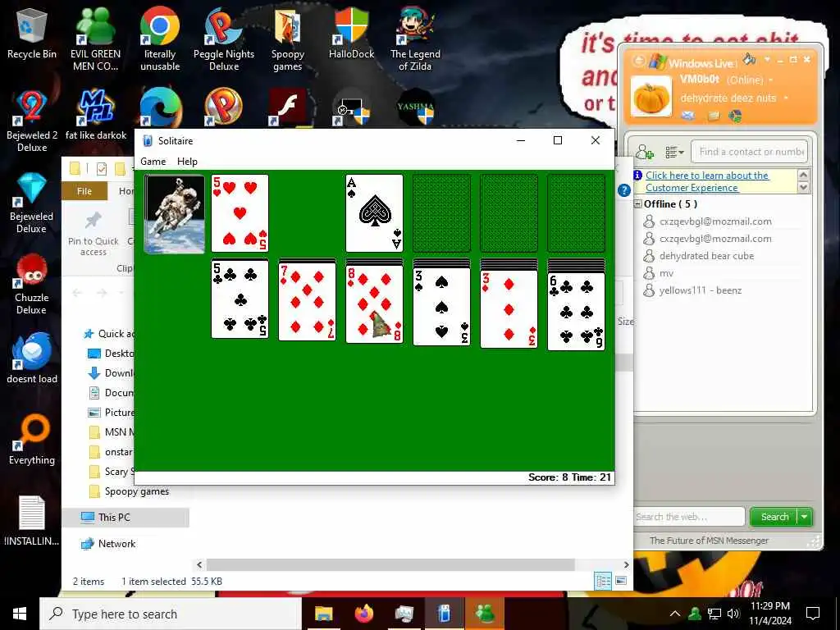The image size is (840, 630).
Task: Click the Messenger sharing folder icon
Action: pos(714,116)
